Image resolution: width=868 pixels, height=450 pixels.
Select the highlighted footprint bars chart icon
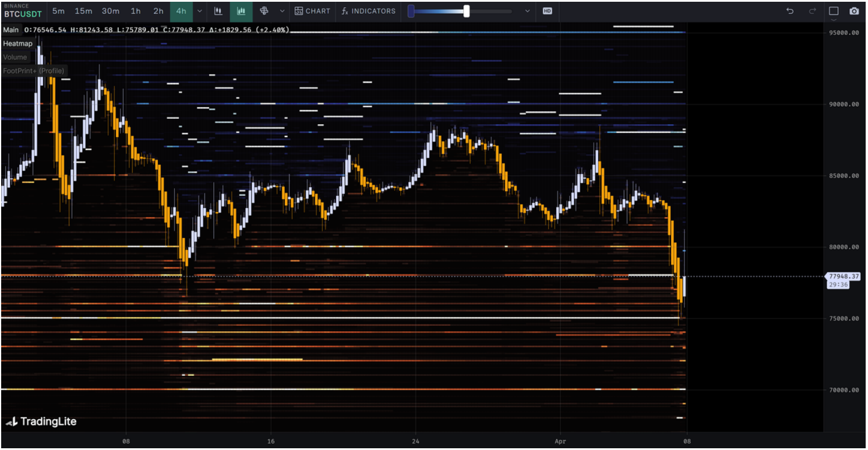(241, 11)
